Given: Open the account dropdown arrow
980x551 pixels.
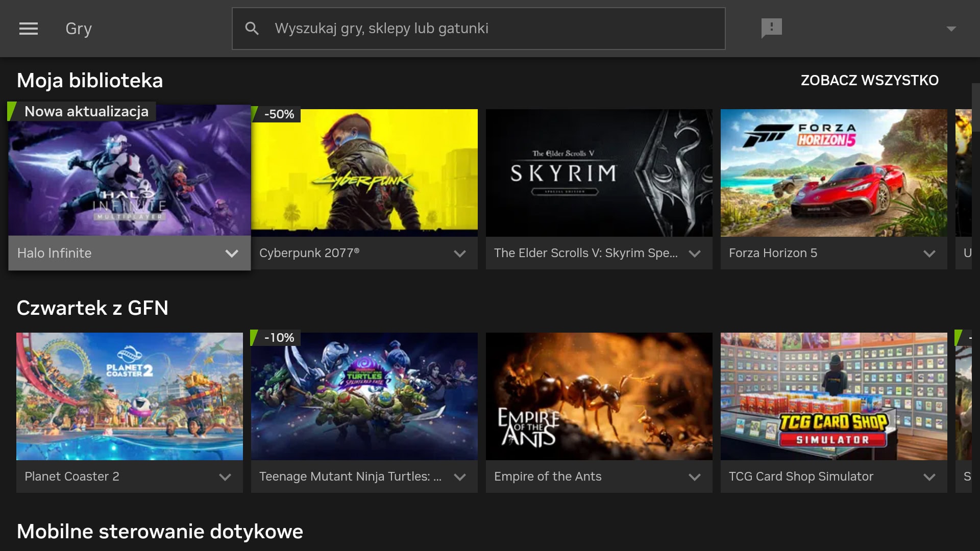Looking at the screenshot, I should coord(951,29).
